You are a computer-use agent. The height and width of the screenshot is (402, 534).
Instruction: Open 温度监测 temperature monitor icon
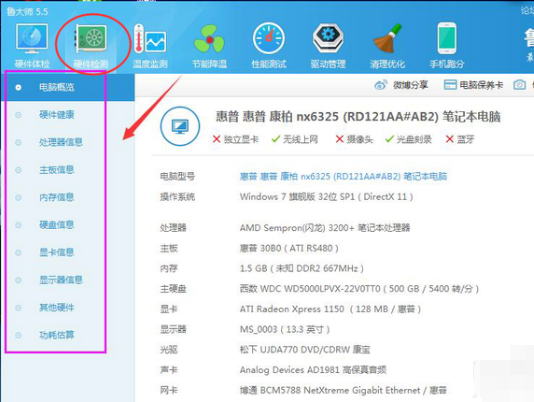[150, 39]
